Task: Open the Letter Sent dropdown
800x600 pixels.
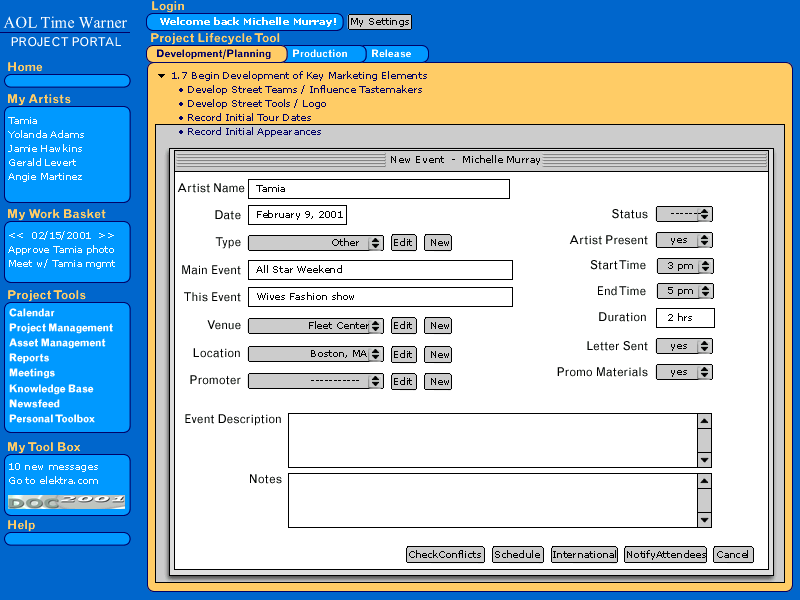Action: (x=684, y=346)
